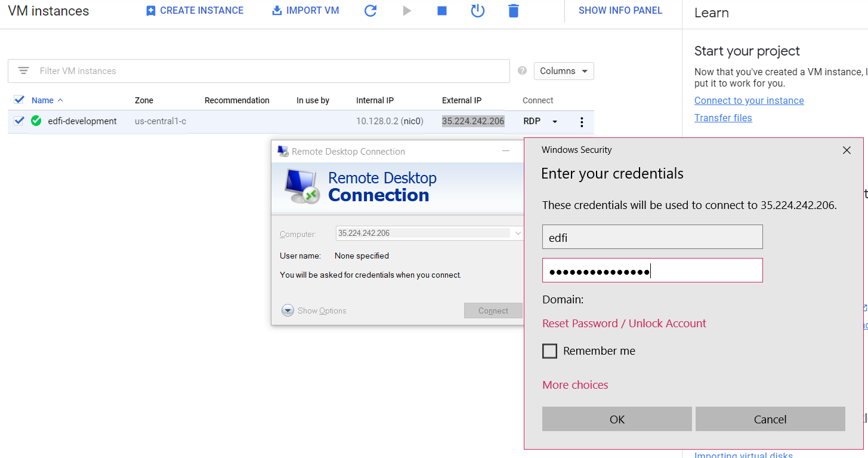The height and width of the screenshot is (458, 868).
Task: Open the filter help question mark
Action: click(x=523, y=70)
